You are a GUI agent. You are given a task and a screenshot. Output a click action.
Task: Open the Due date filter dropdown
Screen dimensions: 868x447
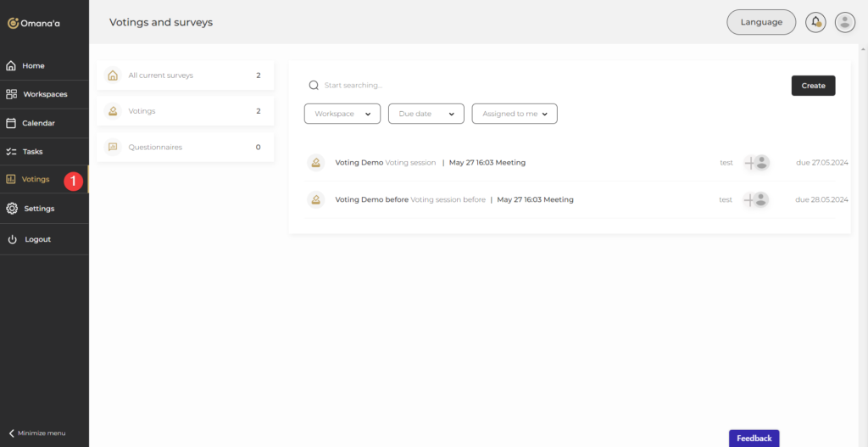[426, 114]
